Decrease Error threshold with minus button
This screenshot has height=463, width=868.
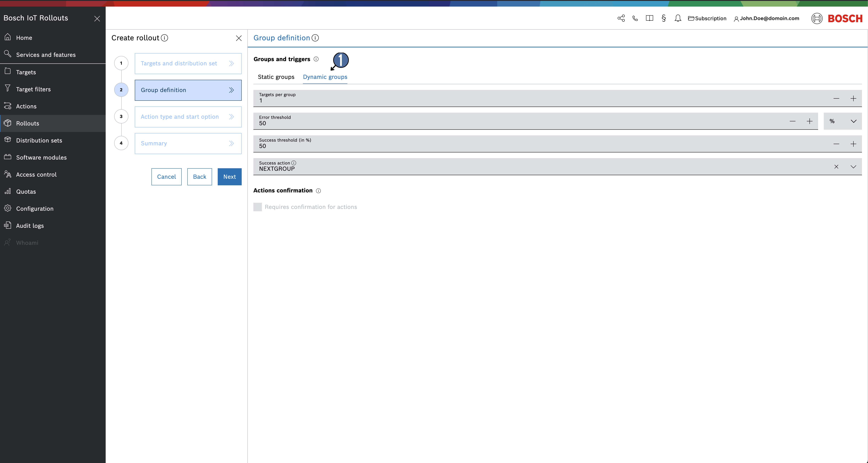pyautogui.click(x=793, y=121)
